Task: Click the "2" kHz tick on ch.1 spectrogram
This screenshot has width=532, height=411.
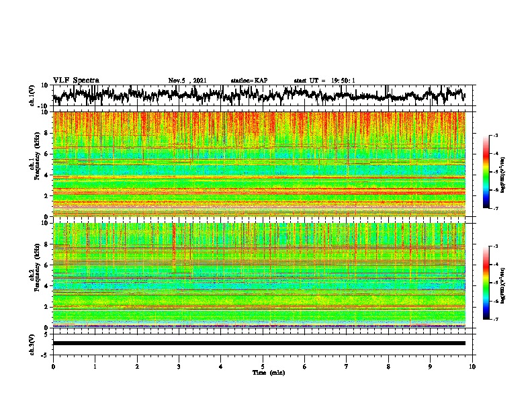Action: point(46,196)
